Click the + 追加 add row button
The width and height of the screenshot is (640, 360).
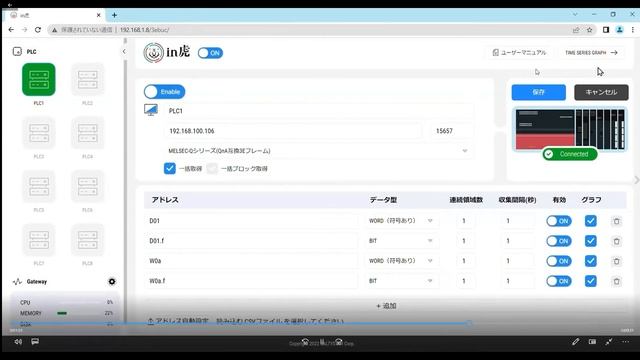point(386,306)
